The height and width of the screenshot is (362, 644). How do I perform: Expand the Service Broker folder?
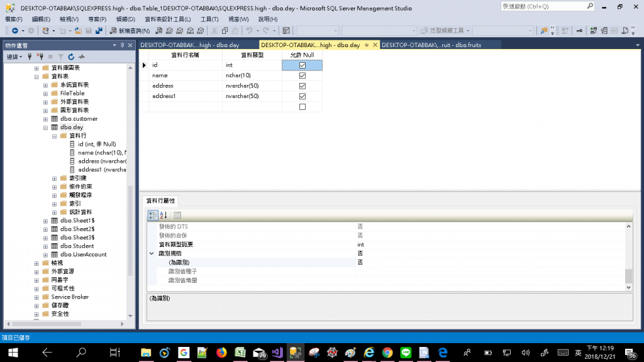click(x=36, y=297)
